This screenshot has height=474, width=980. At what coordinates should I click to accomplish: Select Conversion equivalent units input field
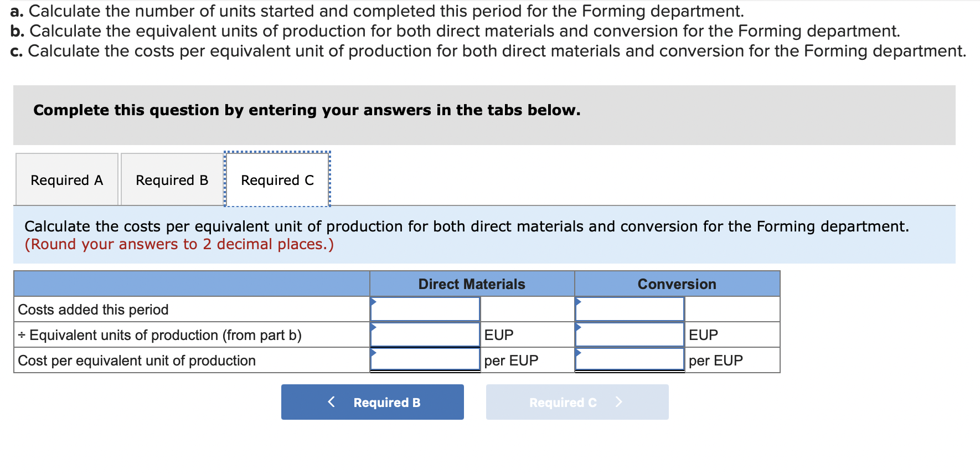click(630, 334)
